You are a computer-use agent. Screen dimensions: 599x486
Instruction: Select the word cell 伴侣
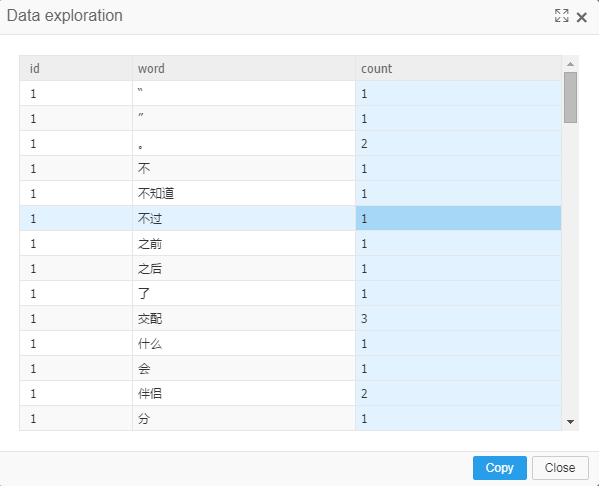point(244,393)
